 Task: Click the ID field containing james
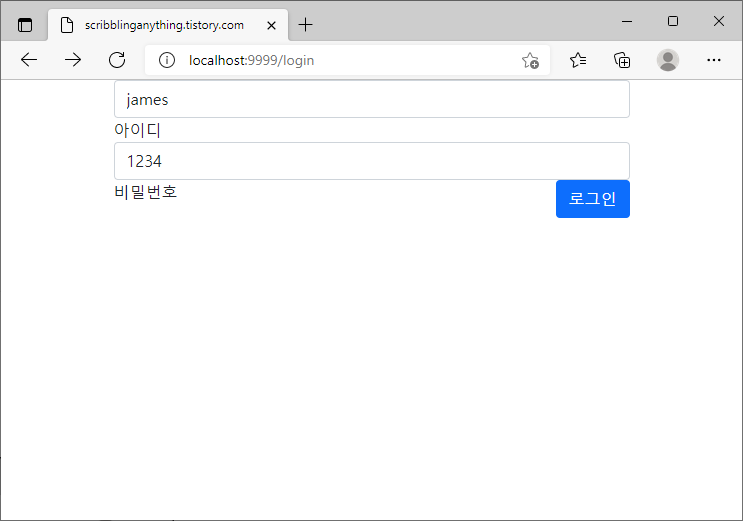(x=372, y=100)
